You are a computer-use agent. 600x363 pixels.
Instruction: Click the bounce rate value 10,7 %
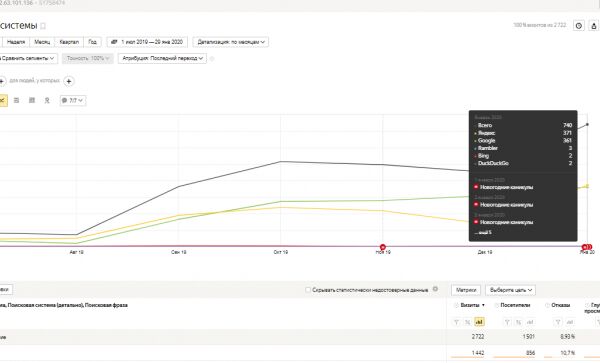point(567,353)
